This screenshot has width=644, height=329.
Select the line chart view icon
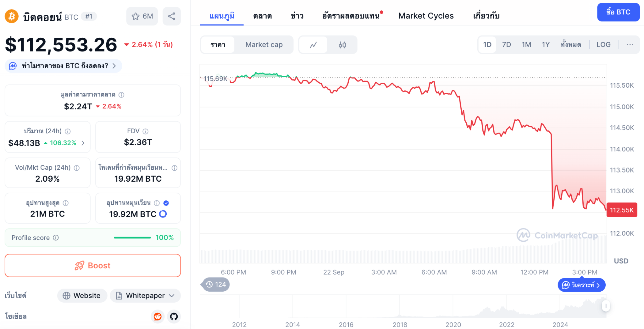pos(313,45)
